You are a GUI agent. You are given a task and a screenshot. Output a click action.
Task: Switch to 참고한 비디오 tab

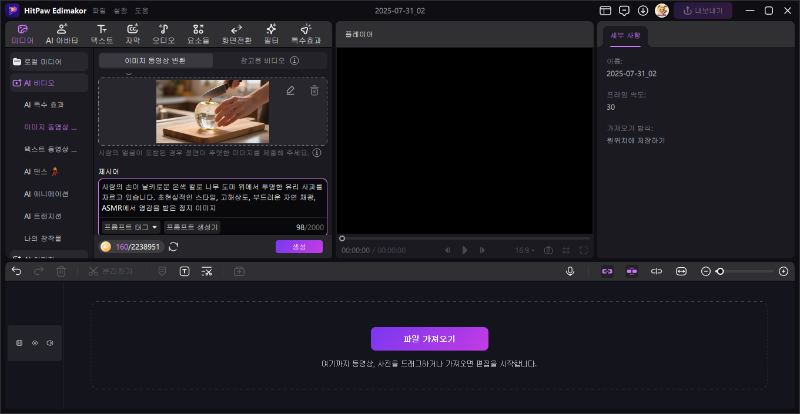pos(263,60)
